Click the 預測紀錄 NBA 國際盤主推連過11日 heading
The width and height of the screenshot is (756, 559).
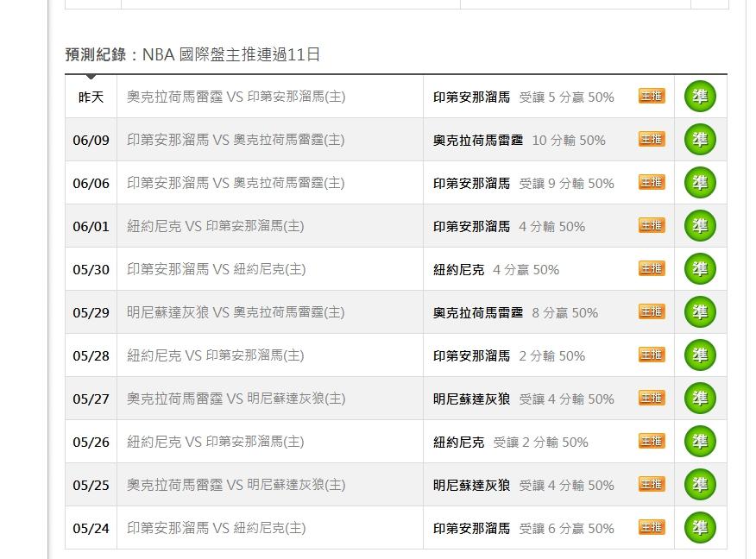coord(192,54)
